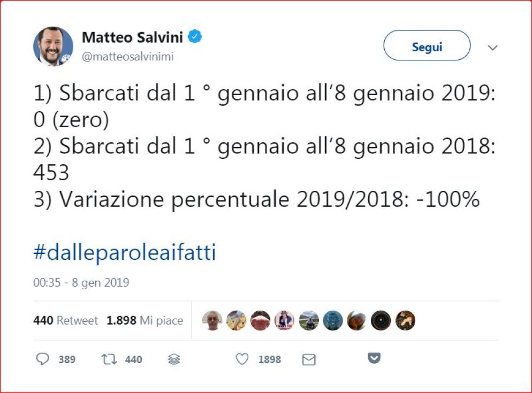This screenshot has width=532, height=393.
Task: View the 440 Retweet list
Action: (65, 320)
